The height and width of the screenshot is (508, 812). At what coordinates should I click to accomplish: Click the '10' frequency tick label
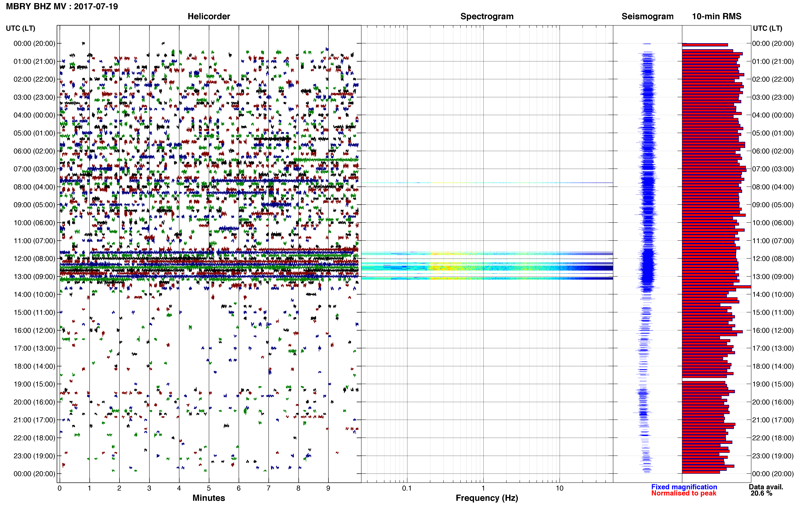[559, 488]
